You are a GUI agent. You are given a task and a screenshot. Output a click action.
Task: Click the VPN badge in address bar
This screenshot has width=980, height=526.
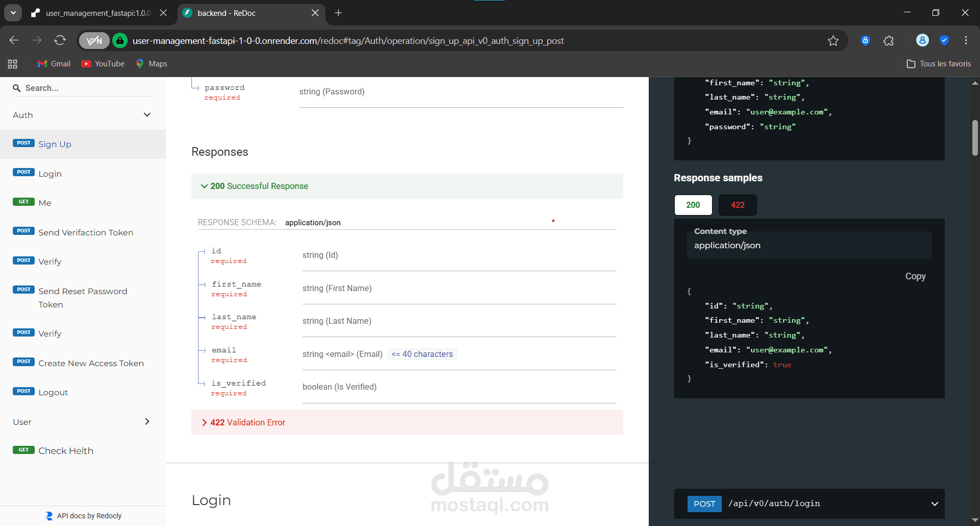click(x=94, y=41)
